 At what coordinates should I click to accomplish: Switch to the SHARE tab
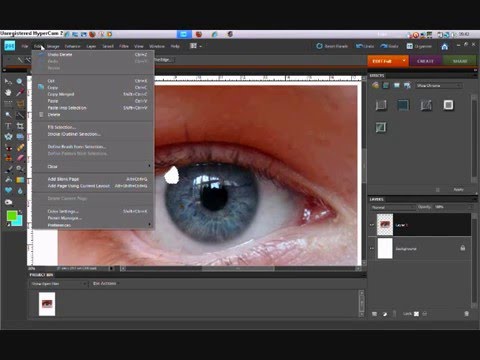tap(460, 61)
